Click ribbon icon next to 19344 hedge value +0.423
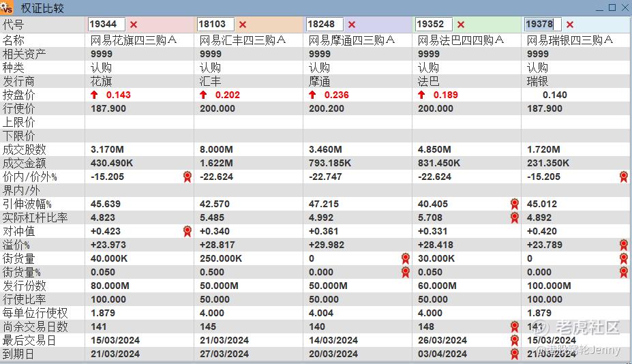This screenshot has height=364, width=632. pyautogui.click(x=187, y=231)
